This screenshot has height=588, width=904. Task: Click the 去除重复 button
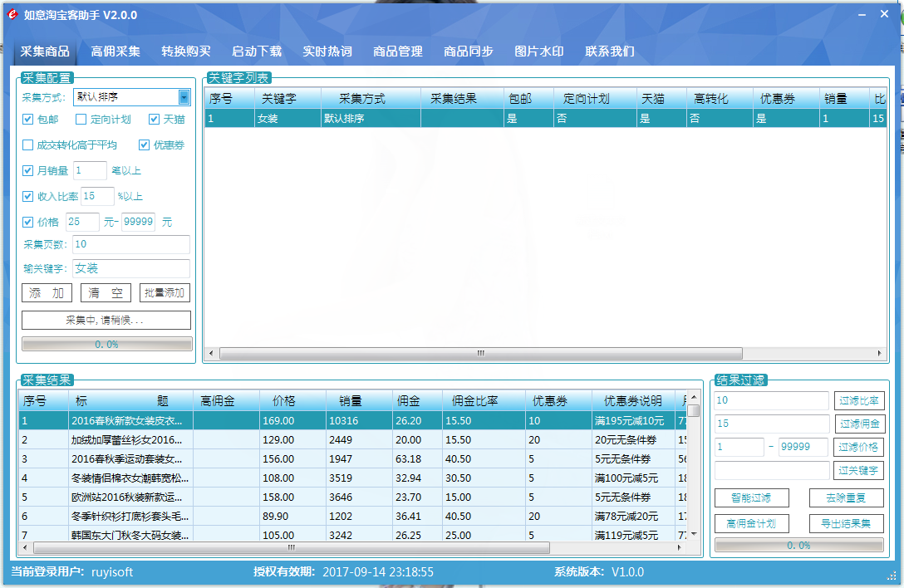tap(846, 498)
